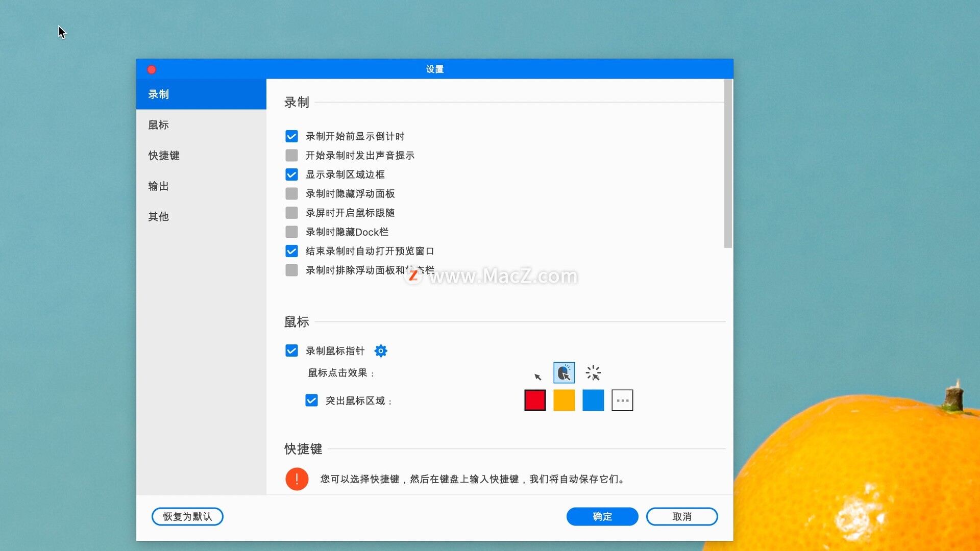Click the red warning exclamation icon
The width and height of the screenshot is (980, 551).
297,479
